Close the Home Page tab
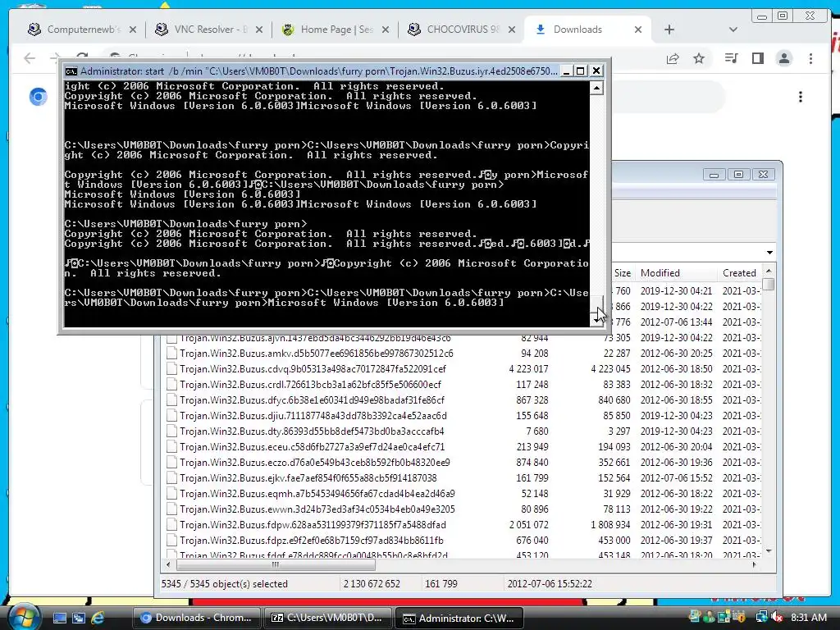This screenshot has width=840, height=630. click(x=386, y=30)
